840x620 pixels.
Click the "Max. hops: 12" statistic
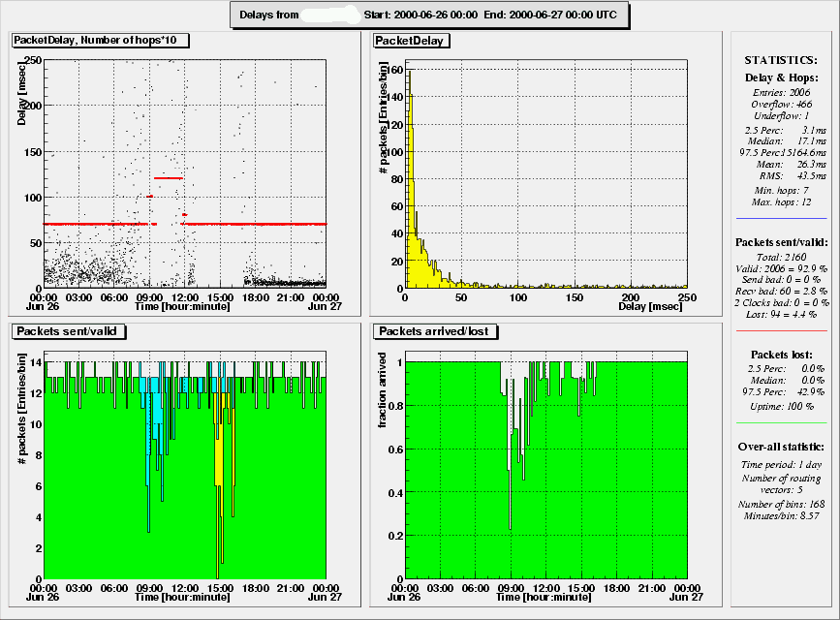point(781,201)
